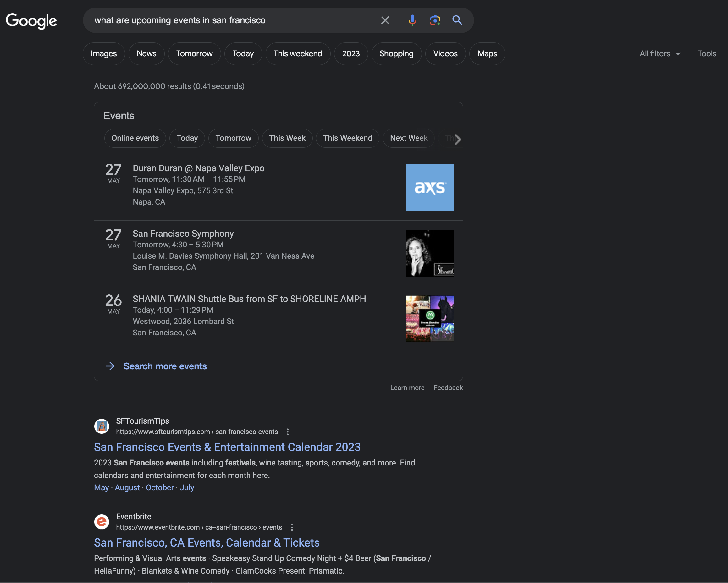
Task: Click the Google microphone search icon
Action: [x=412, y=20]
